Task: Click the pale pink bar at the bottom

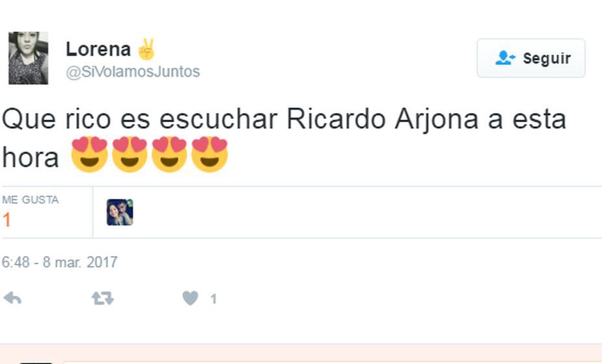Action: 301,354
